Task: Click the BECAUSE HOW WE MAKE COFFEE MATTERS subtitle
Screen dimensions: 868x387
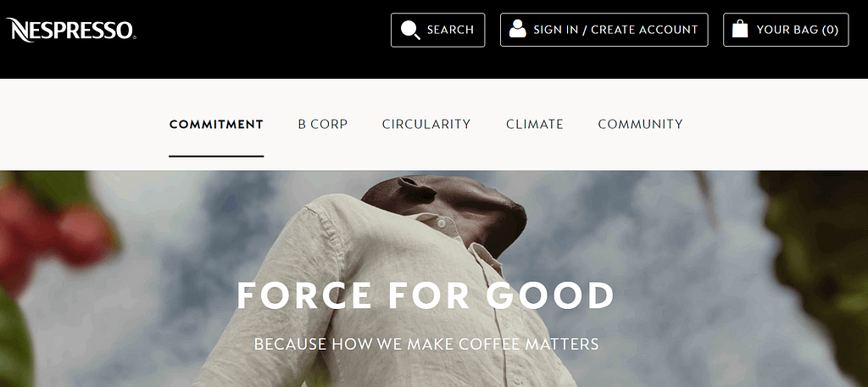Action: tap(426, 344)
